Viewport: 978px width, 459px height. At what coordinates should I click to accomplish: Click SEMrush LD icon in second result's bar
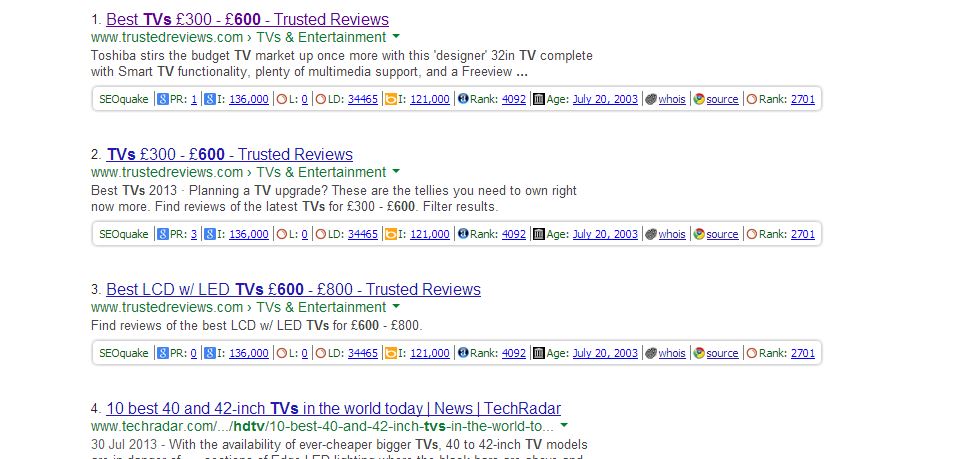point(321,234)
